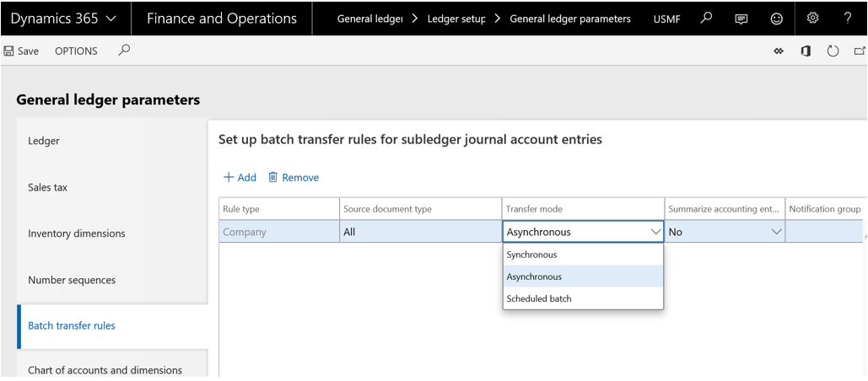
Task: Open the settings gear icon
Action: click(x=812, y=18)
